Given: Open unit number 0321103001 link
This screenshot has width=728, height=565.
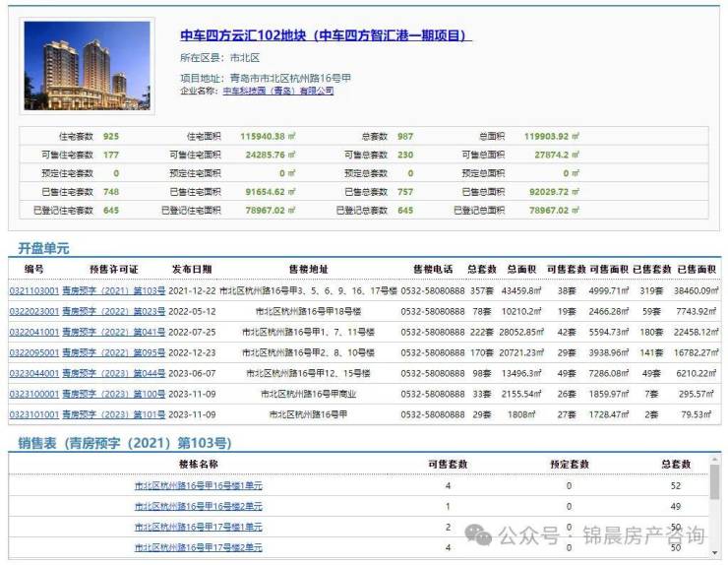Looking at the screenshot, I should click(x=33, y=291).
